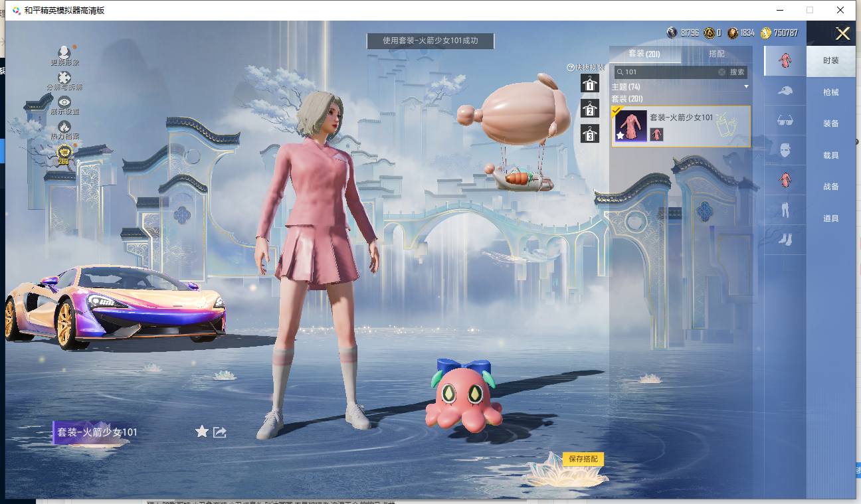The height and width of the screenshot is (504, 861).
Task: Open the 热力档案 flame icon
Action: click(64, 127)
